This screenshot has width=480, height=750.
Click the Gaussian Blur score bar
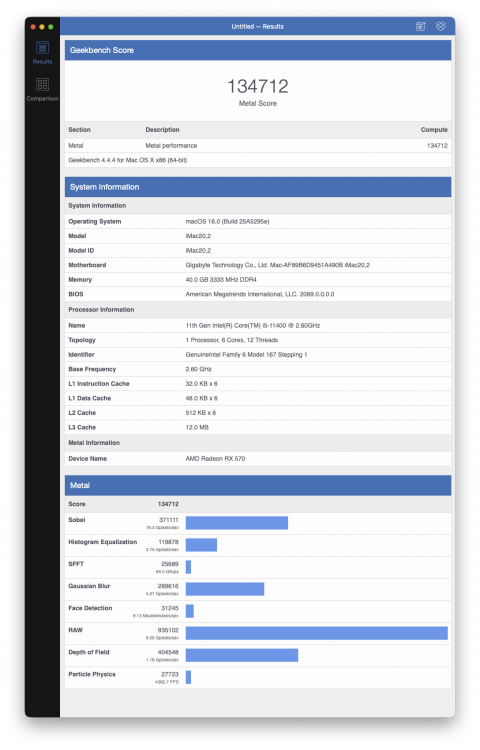225,589
